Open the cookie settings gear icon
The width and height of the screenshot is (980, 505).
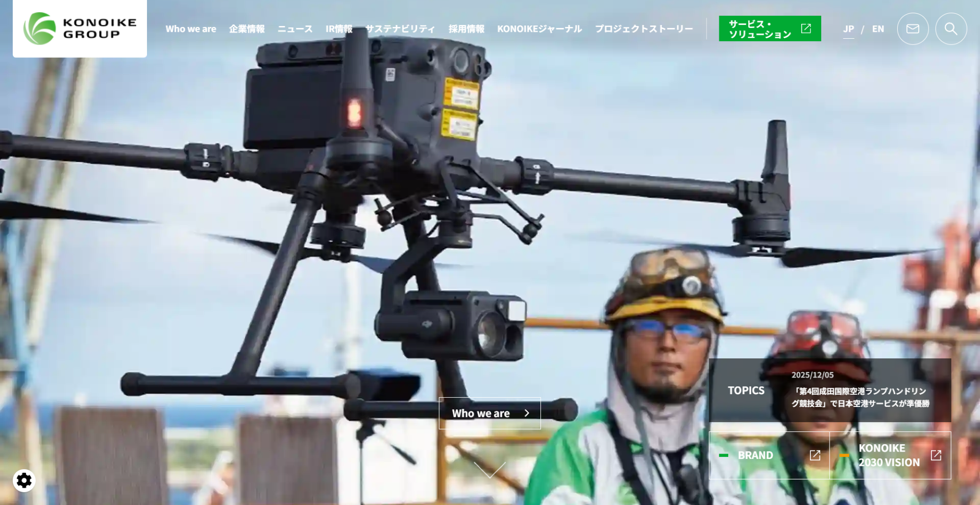[x=24, y=480]
